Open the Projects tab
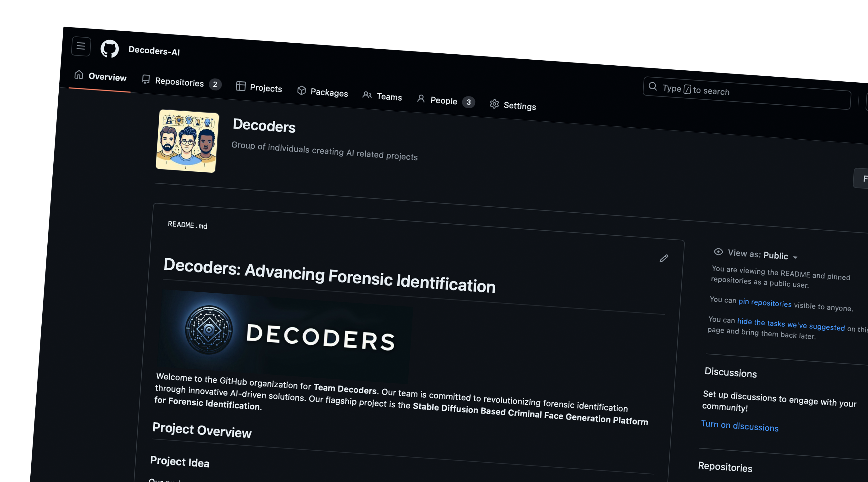 coord(259,87)
